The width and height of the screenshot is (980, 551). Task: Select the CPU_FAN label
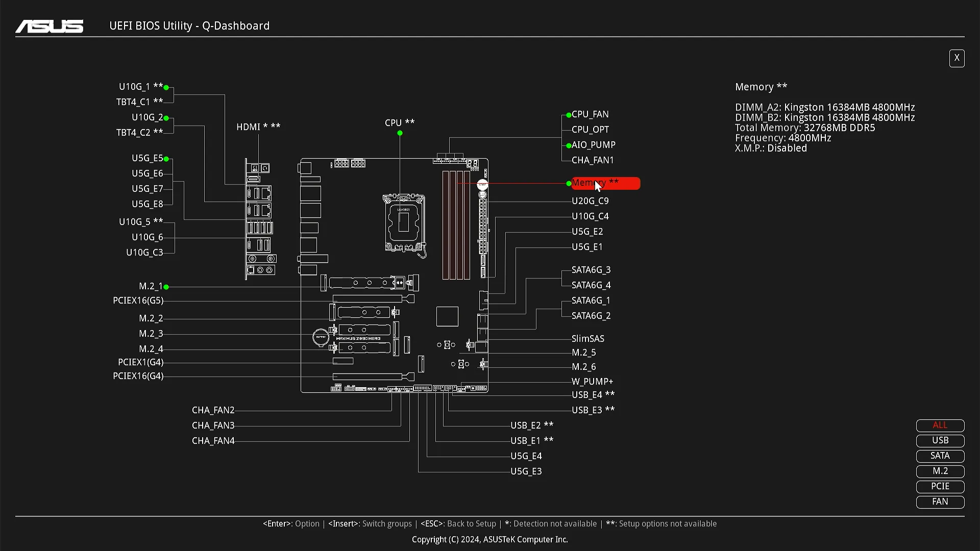pyautogui.click(x=590, y=114)
